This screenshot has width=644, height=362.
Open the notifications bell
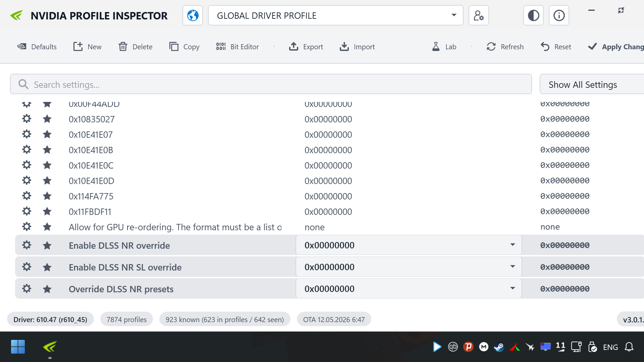point(629,347)
